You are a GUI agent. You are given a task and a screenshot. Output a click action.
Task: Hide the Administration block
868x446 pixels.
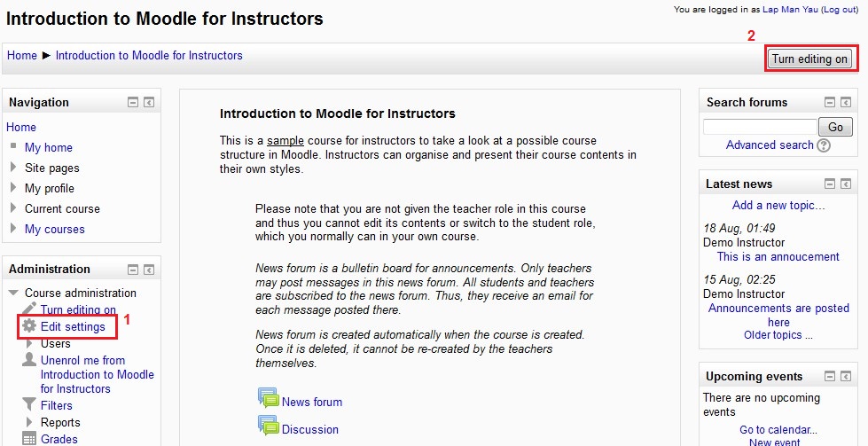133,270
